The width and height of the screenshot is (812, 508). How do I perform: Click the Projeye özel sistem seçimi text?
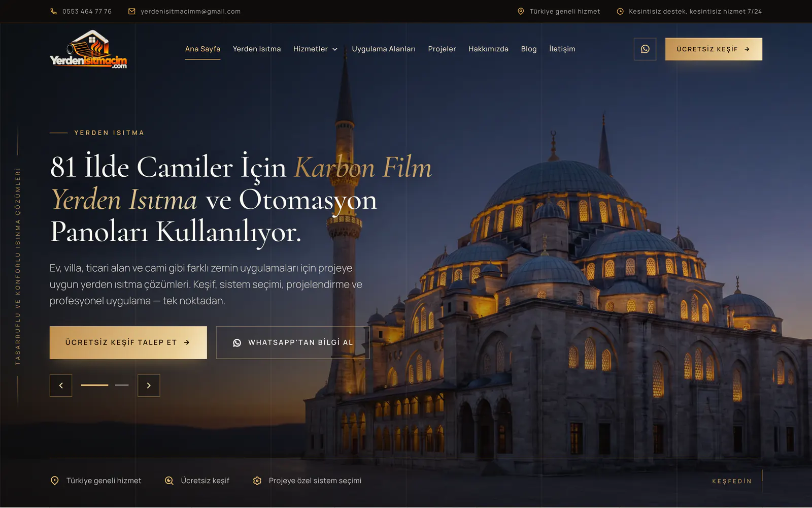pyautogui.click(x=315, y=481)
